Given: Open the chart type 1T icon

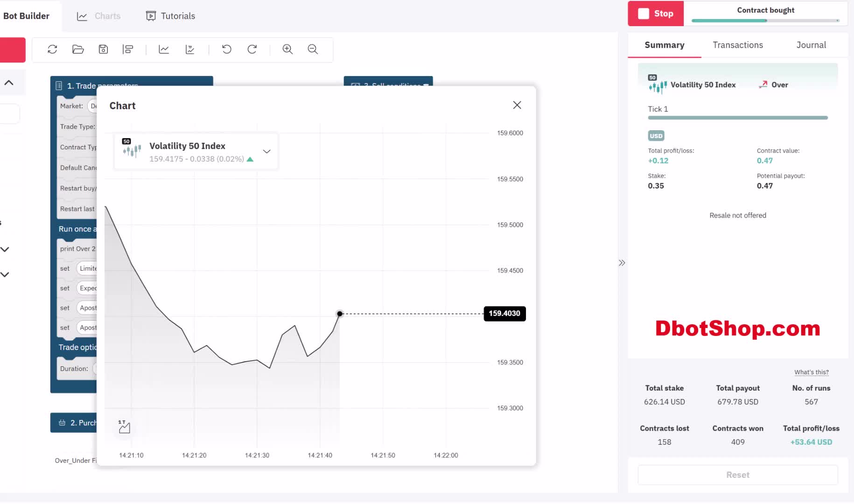Looking at the screenshot, I should pyautogui.click(x=124, y=427).
